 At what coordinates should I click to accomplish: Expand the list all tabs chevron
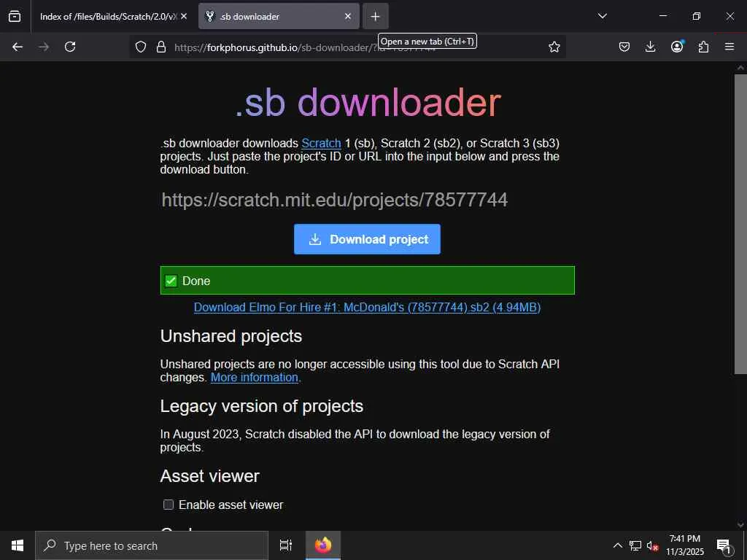(602, 16)
